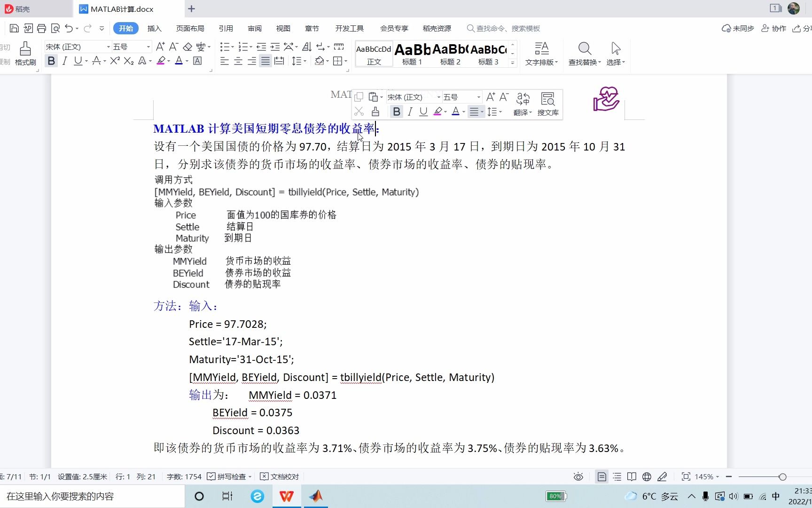Click document proofreading (文档校对) in status bar
The height and width of the screenshot is (508, 812).
click(x=279, y=476)
